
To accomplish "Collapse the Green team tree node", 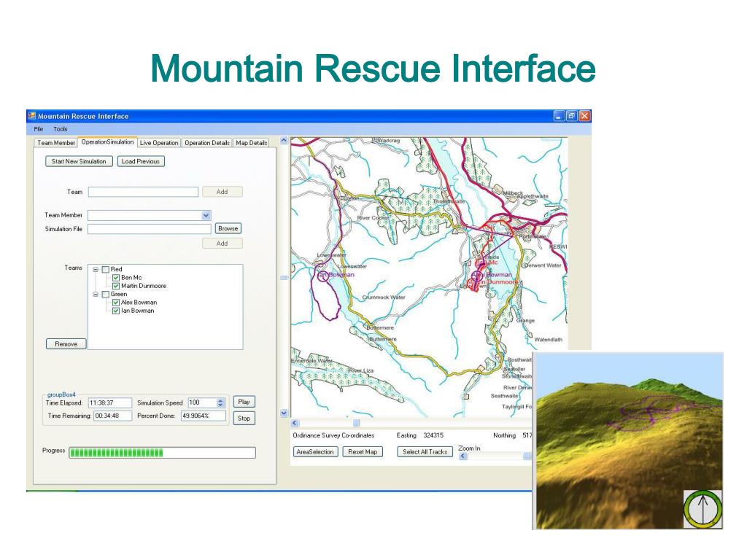I will (96, 295).
